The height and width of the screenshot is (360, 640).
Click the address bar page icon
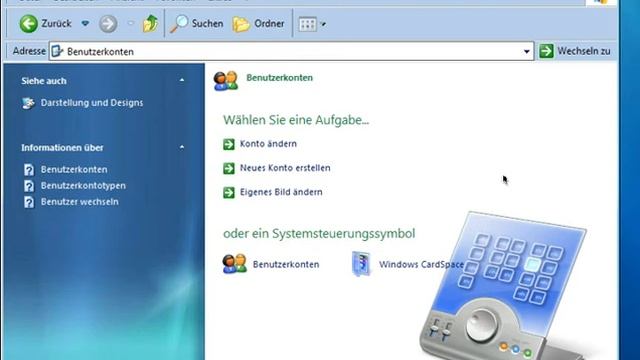(x=58, y=51)
